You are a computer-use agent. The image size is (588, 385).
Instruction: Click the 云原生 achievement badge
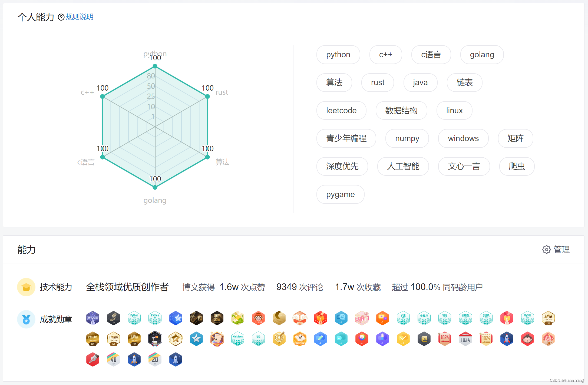[465, 318]
